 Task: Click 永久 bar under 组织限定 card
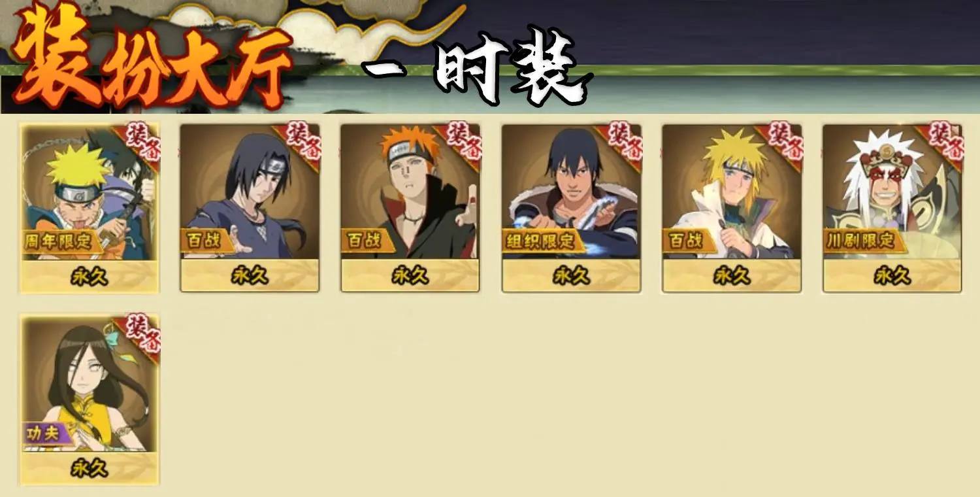pos(571,277)
